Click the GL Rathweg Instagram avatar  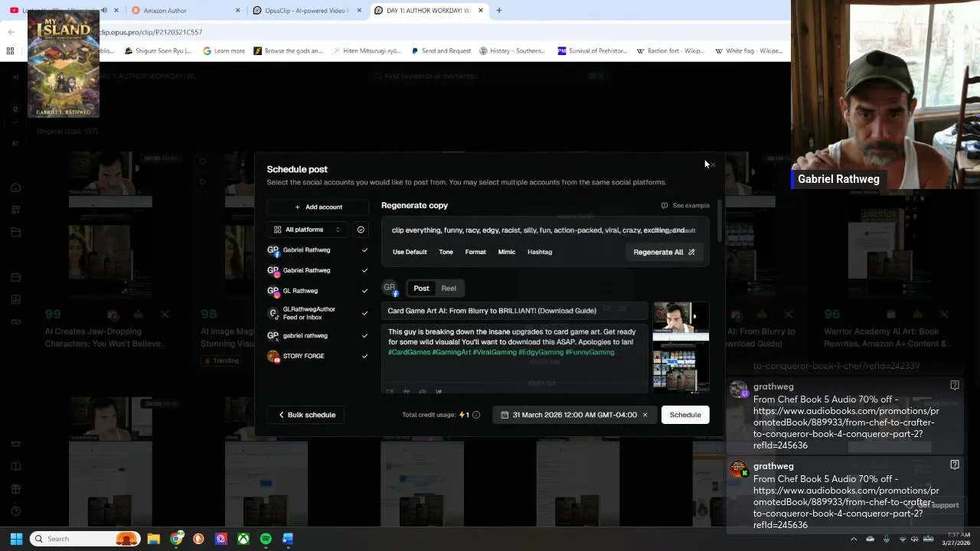pos(273,291)
